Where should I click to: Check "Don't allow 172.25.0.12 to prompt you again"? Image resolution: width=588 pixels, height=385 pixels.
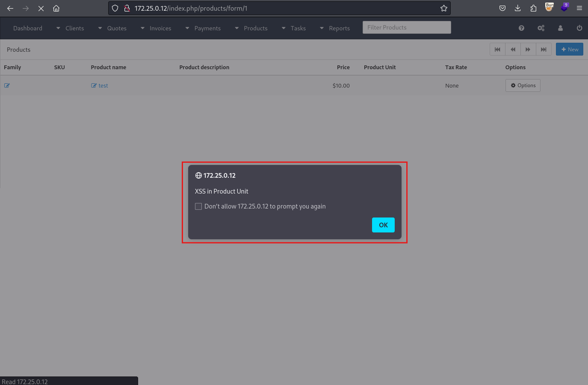click(198, 206)
